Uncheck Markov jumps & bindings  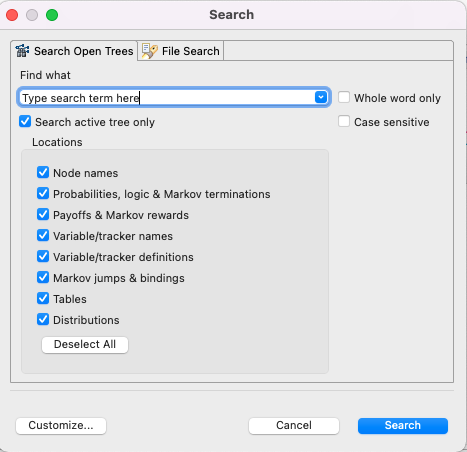tap(43, 277)
